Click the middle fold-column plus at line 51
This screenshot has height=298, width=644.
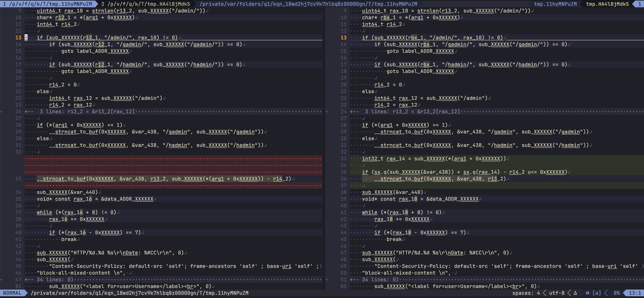327,280
